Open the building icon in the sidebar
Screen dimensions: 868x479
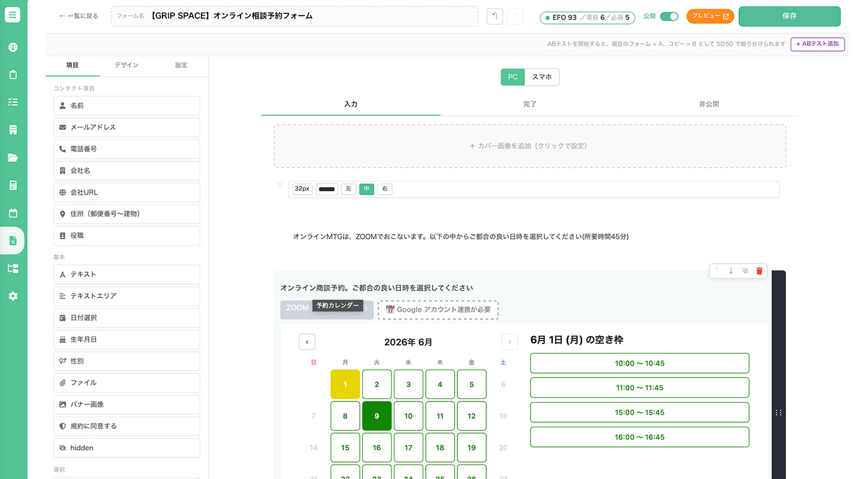click(x=13, y=130)
